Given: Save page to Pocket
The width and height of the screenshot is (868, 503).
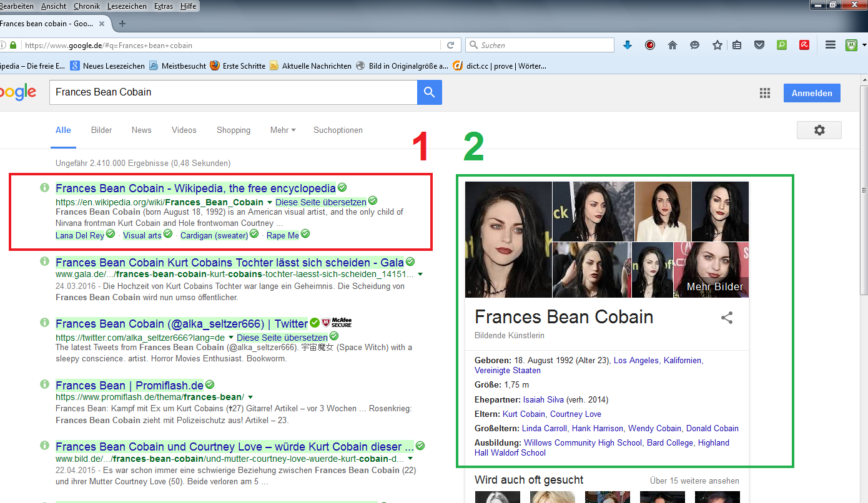Looking at the screenshot, I should pyautogui.click(x=759, y=45).
